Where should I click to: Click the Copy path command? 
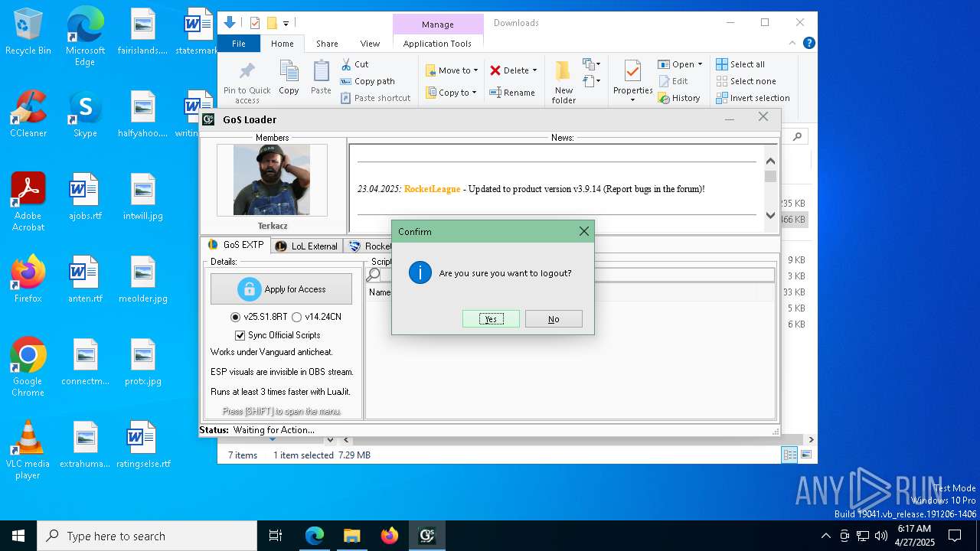pos(367,81)
